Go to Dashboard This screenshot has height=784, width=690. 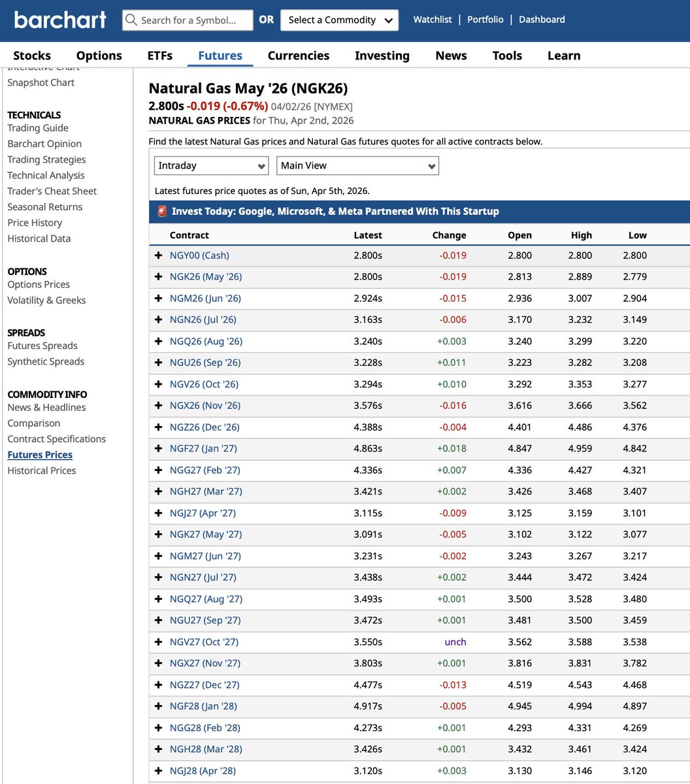tap(542, 20)
